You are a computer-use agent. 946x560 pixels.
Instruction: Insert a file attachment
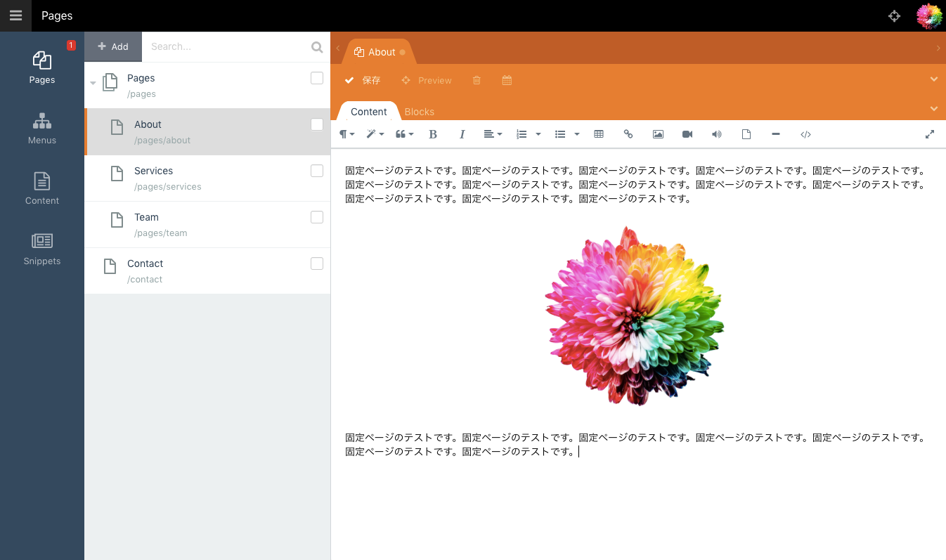click(746, 134)
